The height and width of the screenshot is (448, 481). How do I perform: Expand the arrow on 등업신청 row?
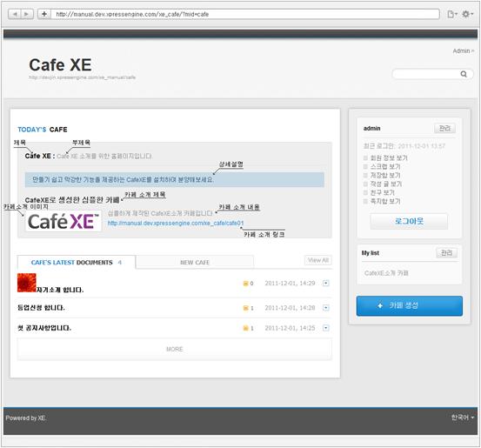326,308
